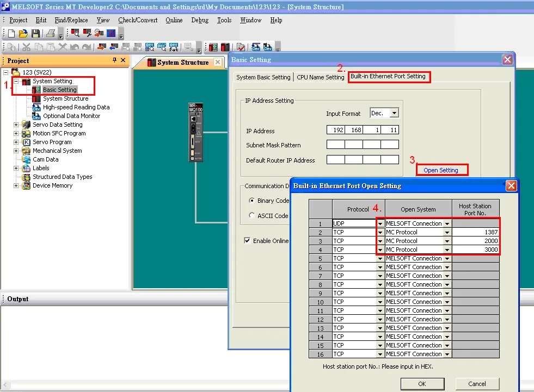The image size is (534, 392).
Task: Click port number cell showing 3000
Action: [476, 250]
